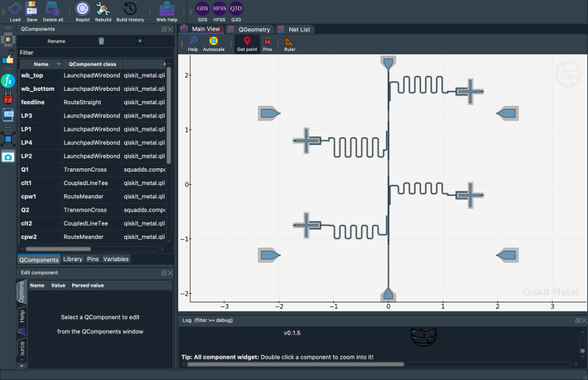
Task: Select the Ruler tool
Action: coord(289,44)
